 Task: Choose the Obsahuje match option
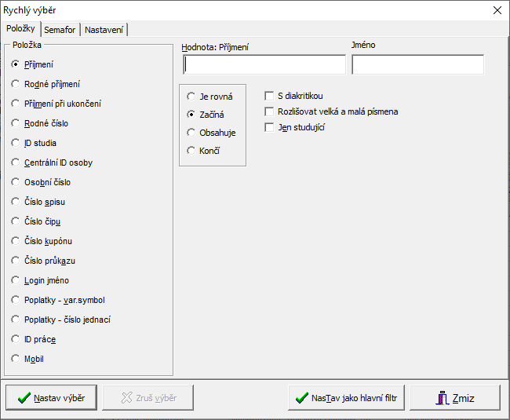(x=191, y=133)
